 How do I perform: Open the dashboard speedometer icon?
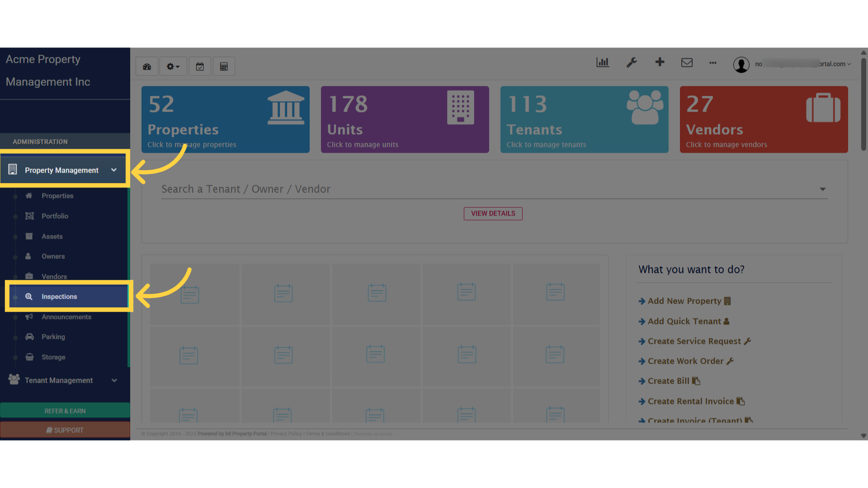click(146, 66)
